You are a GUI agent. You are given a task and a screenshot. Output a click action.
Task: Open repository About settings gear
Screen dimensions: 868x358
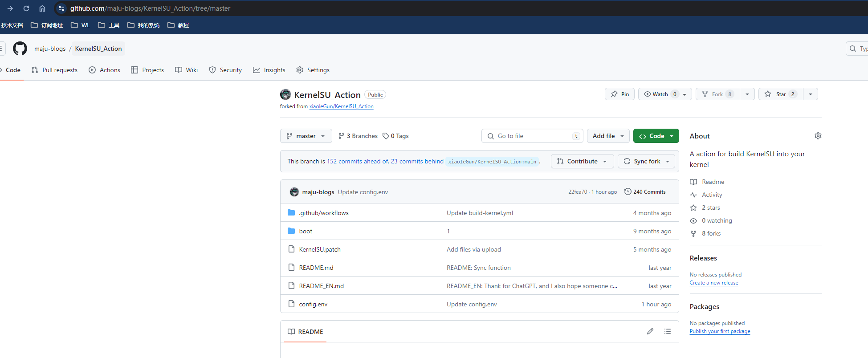point(818,136)
